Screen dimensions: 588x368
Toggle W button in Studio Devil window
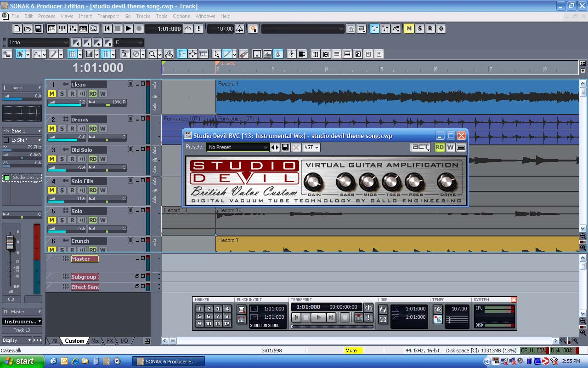click(450, 147)
